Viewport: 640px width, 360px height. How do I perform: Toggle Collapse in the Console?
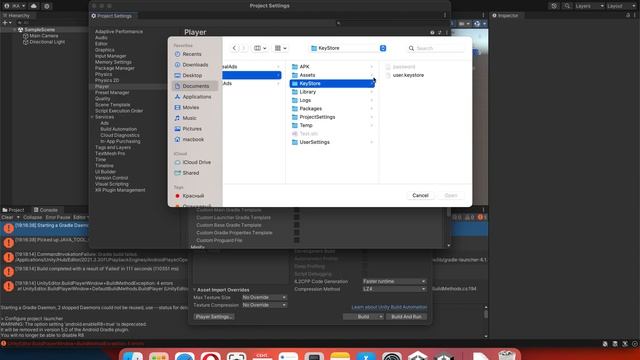click(x=32, y=218)
